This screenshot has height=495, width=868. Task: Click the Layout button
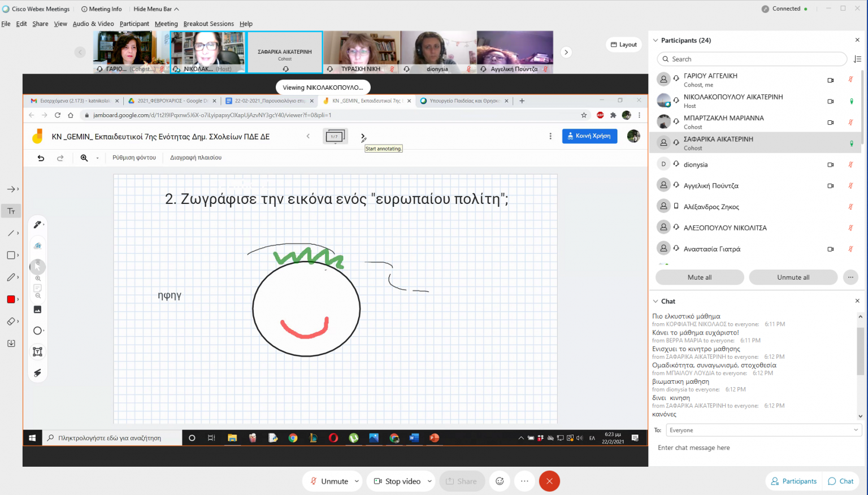(x=623, y=45)
